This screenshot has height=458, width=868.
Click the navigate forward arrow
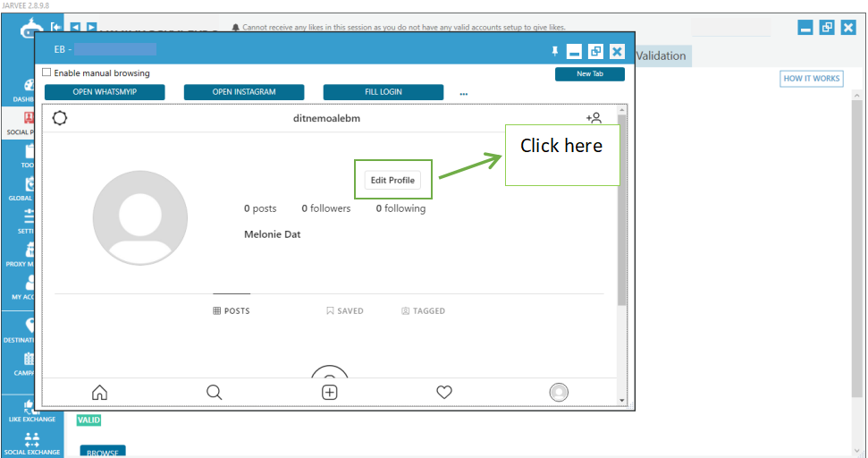click(91, 27)
